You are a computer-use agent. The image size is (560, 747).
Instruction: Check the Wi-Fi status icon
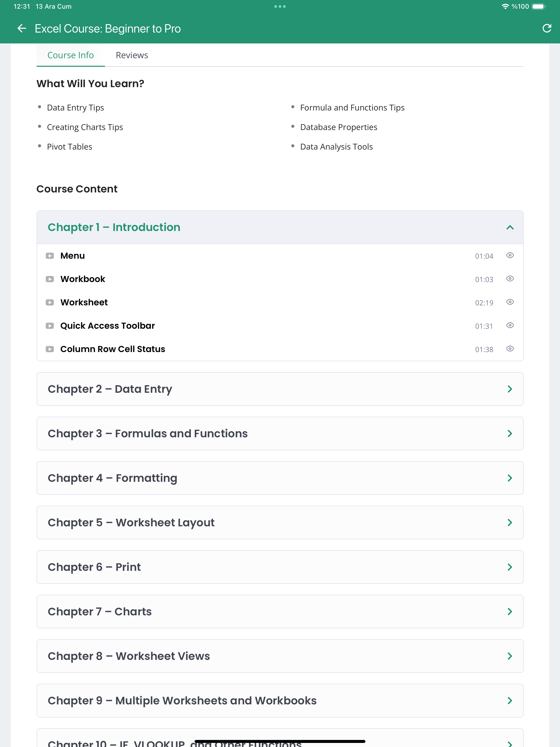tap(505, 7)
